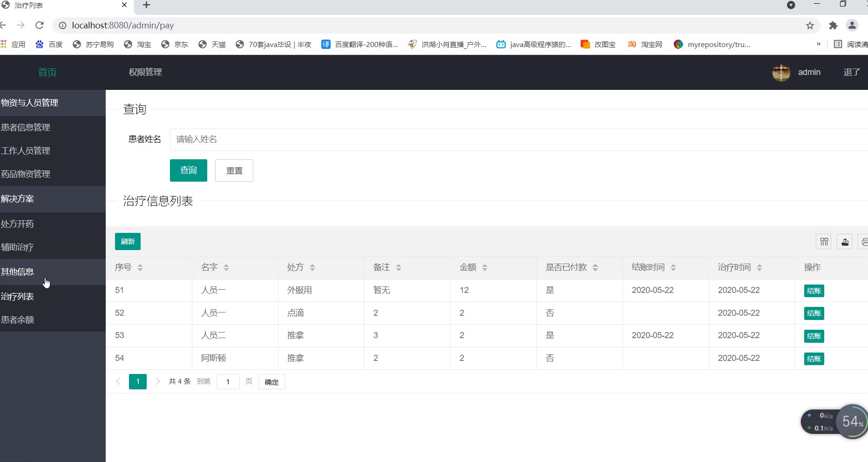Open 处方开药 in sidebar
The height and width of the screenshot is (462, 868).
coord(53,224)
